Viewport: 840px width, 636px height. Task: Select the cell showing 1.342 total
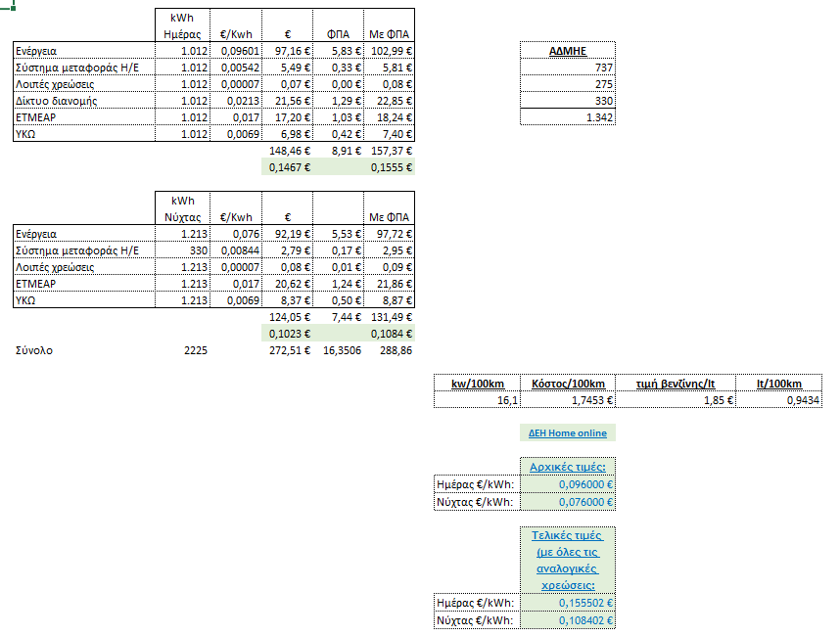point(567,117)
